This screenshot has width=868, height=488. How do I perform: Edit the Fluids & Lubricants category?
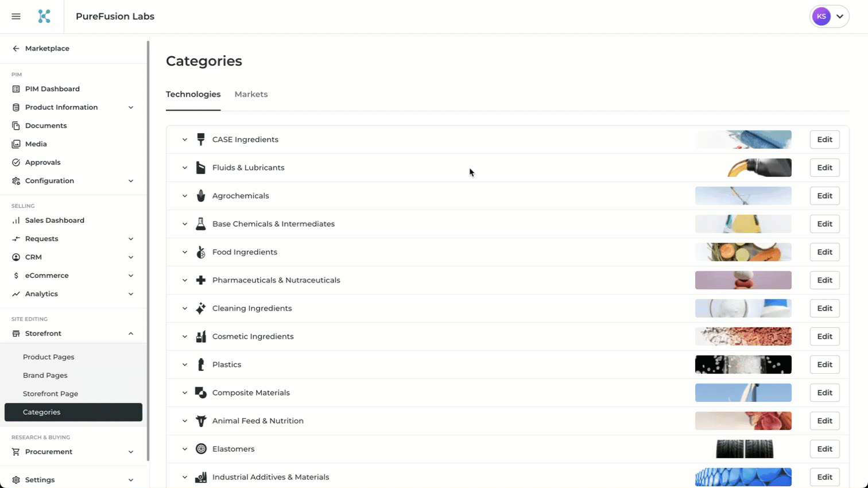point(825,168)
